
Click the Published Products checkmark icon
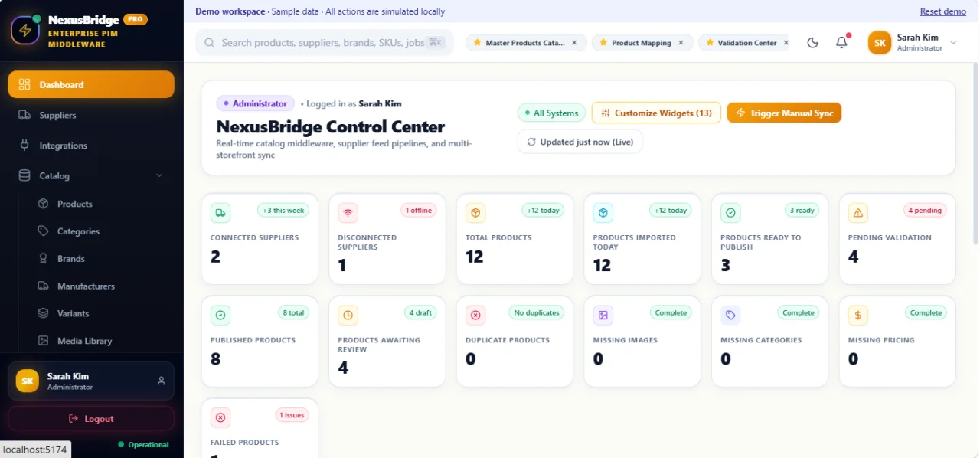(x=220, y=315)
